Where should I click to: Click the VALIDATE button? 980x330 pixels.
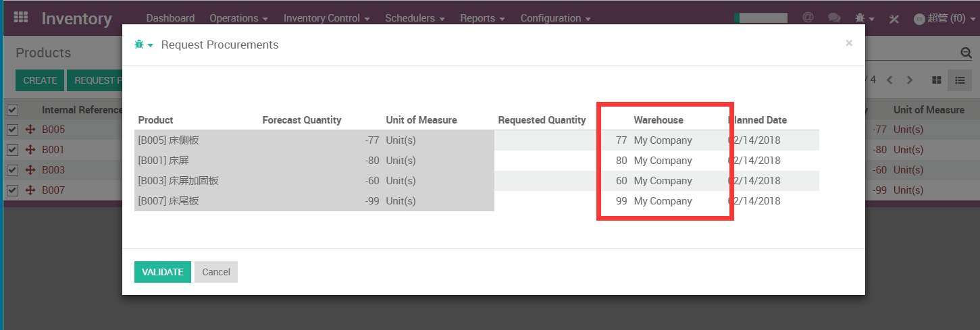(x=162, y=272)
